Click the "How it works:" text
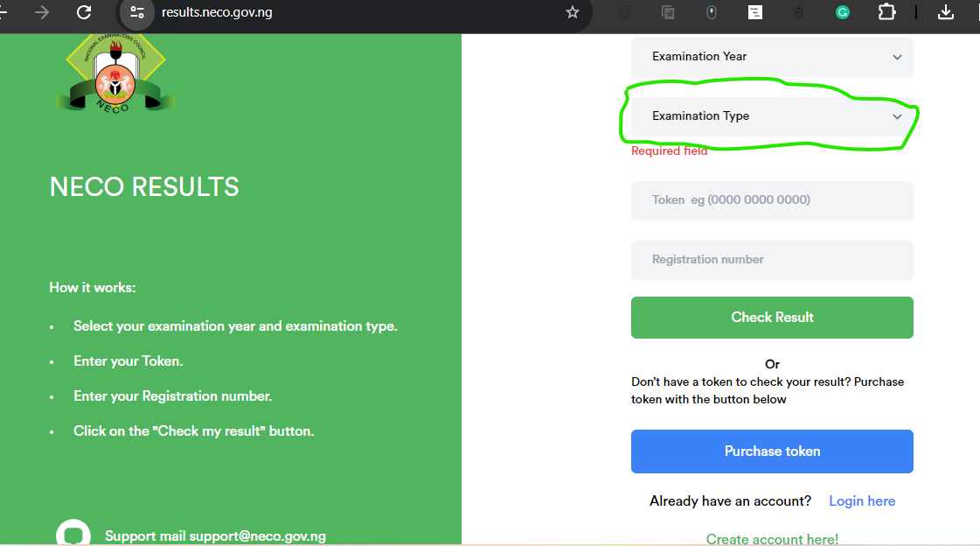This screenshot has height=546, width=980. (x=93, y=288)
